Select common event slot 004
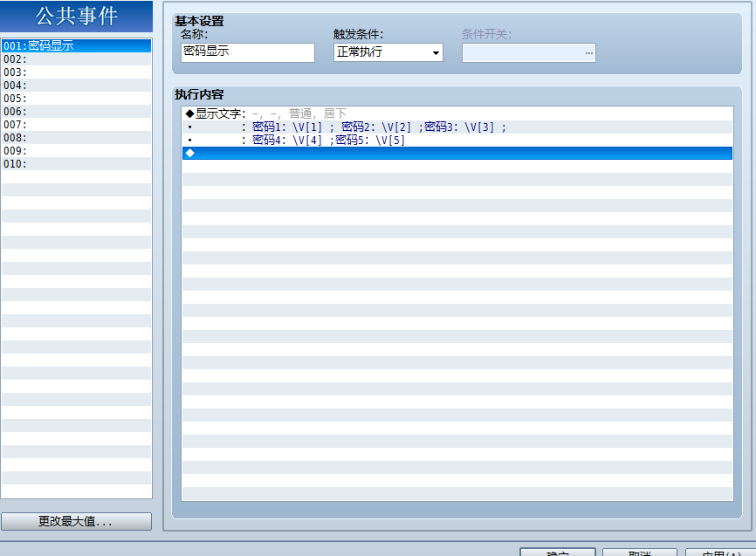The image size is (756, 556). 76,85
